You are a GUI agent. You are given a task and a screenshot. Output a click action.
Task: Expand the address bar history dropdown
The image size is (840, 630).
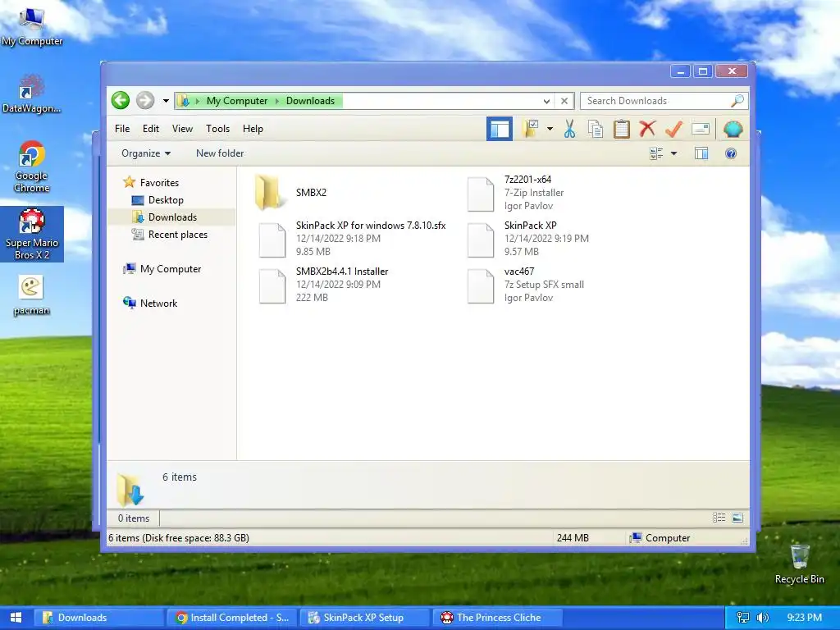click(x=546, y=101)
